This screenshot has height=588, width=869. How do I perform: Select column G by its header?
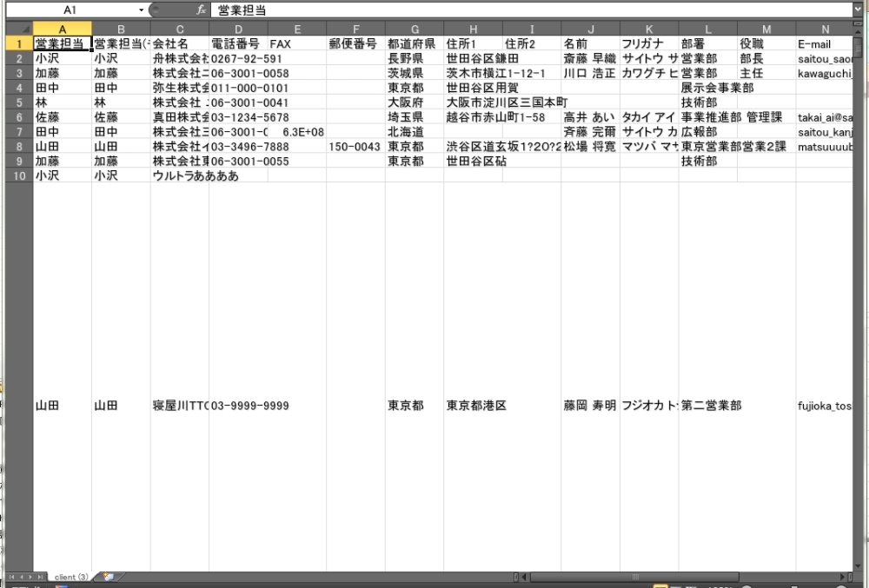tap(415, 29)
